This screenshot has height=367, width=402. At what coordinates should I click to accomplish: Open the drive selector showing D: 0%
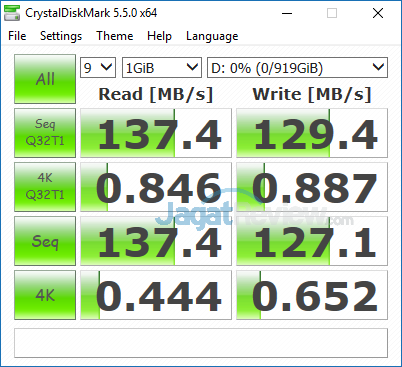[297, 68]
